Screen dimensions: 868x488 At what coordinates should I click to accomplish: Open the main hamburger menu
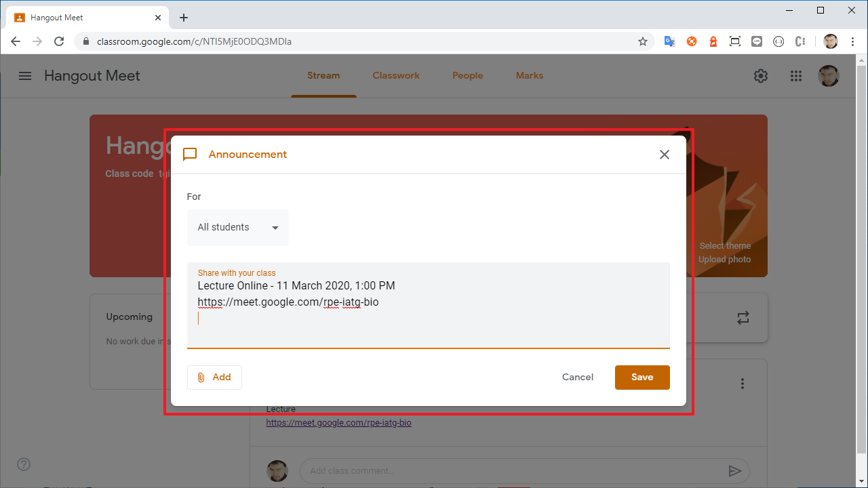(25, 76)
